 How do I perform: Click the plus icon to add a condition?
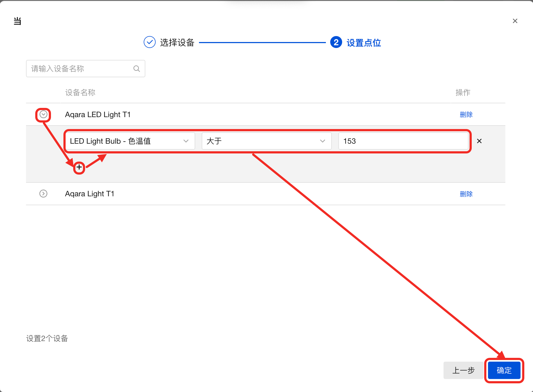coord(79,168)
